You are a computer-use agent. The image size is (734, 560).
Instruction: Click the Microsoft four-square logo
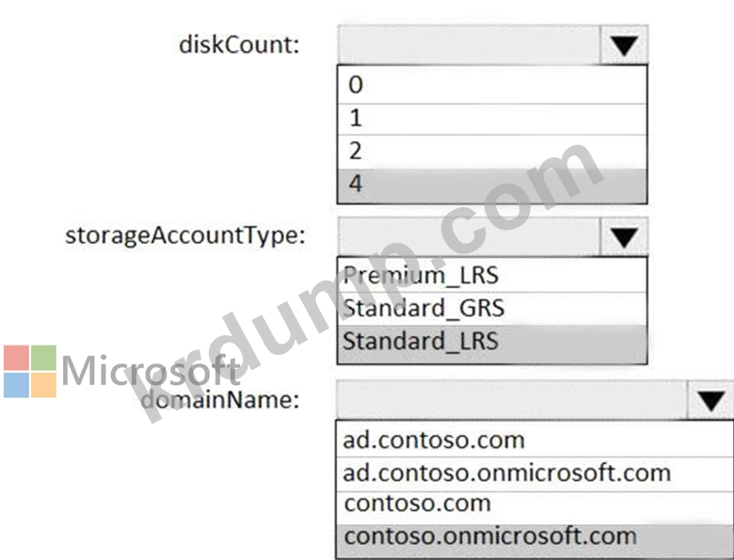30,372
